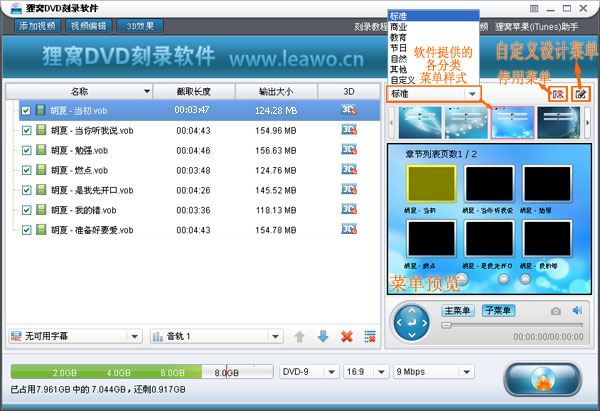This screenshot has width=600, height=411.
Task: Move selected video down with blue arrow
Action: coord(323,336)
